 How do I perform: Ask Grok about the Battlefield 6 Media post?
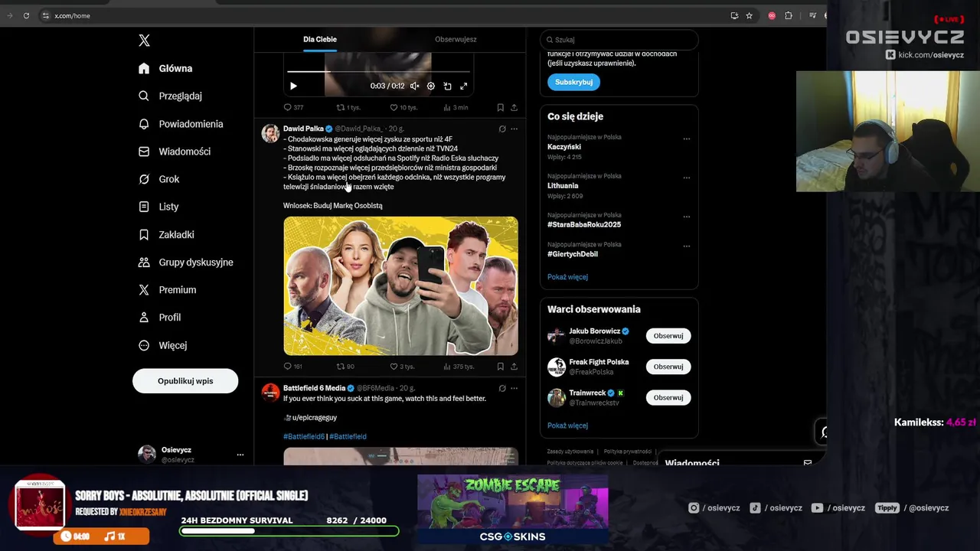pyautogui.click(x=502, y=388)
